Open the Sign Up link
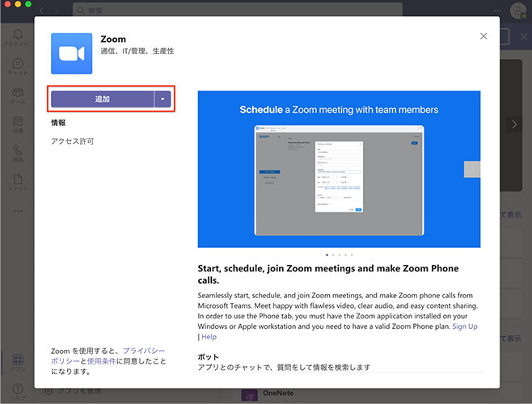The image size is (532, 404). 464,326
